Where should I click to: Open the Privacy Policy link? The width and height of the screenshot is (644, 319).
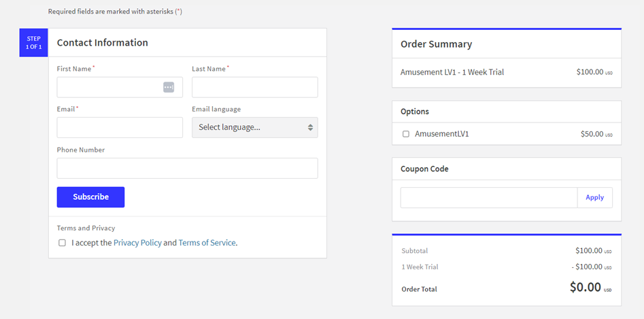pyautogui.click(x=137, y=243)
